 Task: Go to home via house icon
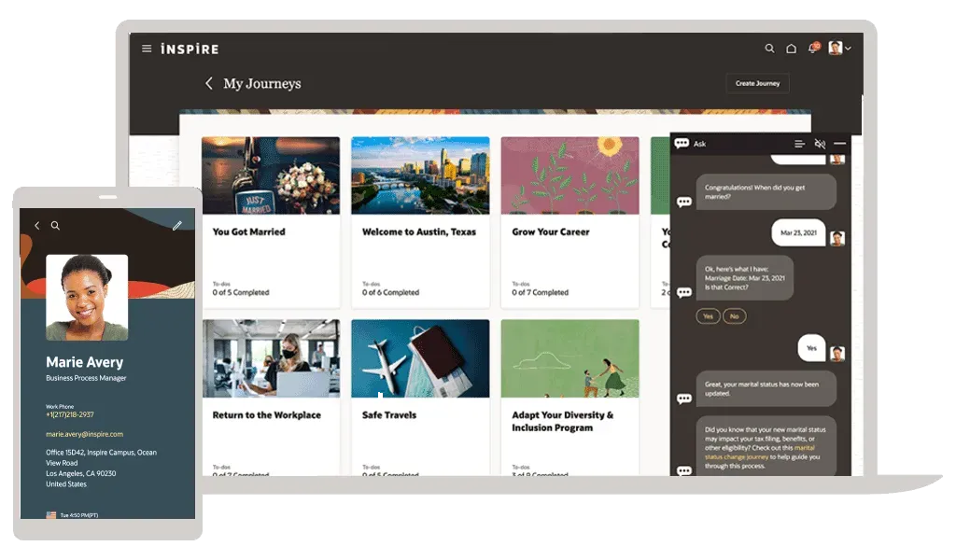791,49
